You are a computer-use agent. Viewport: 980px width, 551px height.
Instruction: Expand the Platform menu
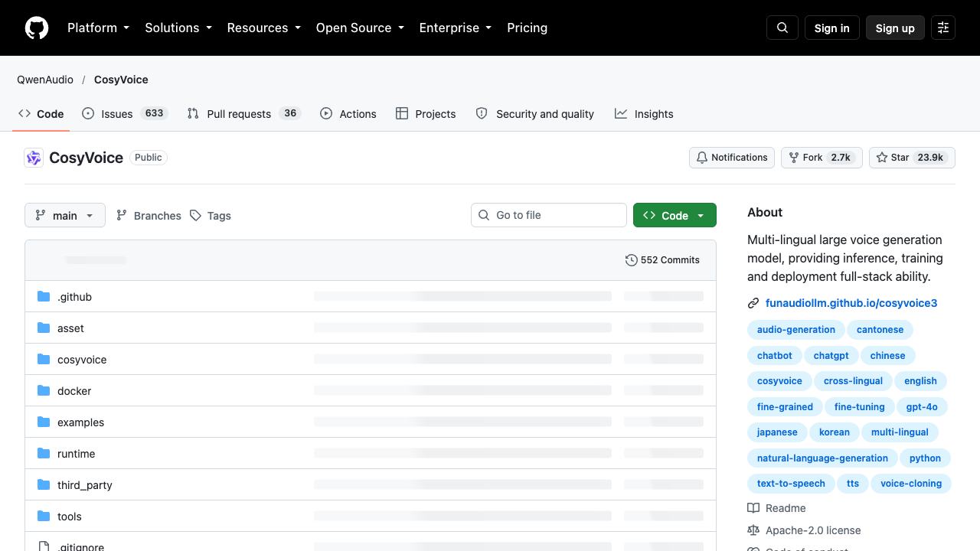pos(98,28)
